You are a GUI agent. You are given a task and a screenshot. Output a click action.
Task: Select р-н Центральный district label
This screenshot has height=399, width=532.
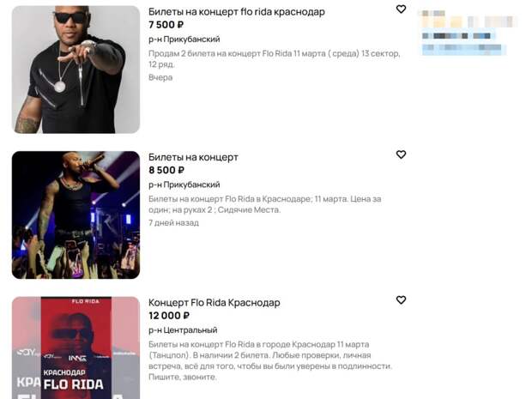click(183, 330)
